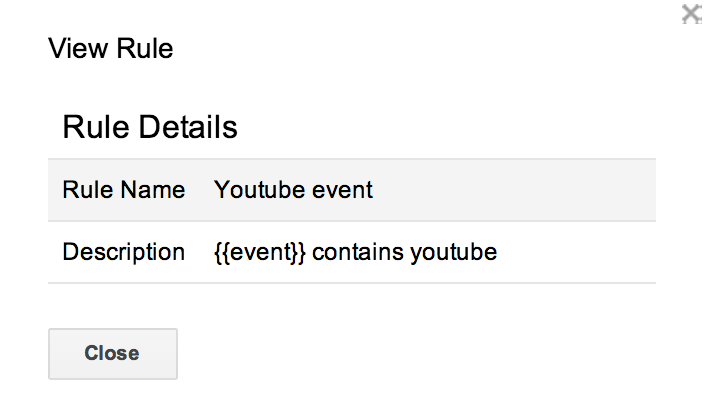Select the View Rule dialog title
The width and height of the screenshot is (714, 394).
tap(111, 48)
